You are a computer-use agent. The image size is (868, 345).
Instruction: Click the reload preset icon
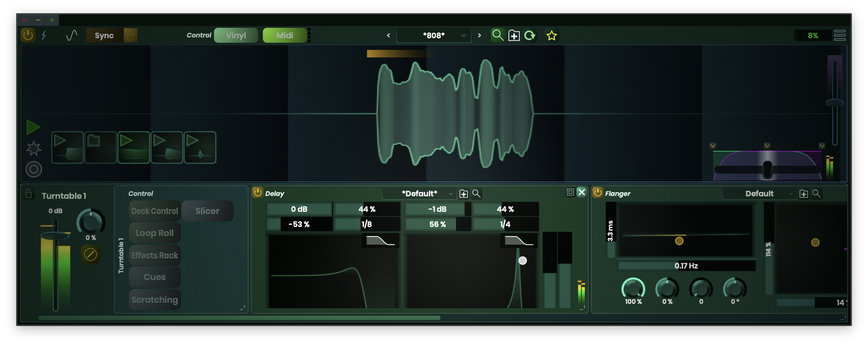point(530,35)
